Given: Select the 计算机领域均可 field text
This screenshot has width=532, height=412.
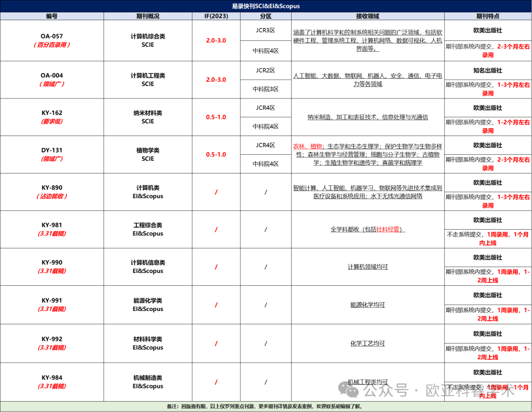Looking at the screenshot, I should (368, 267).
